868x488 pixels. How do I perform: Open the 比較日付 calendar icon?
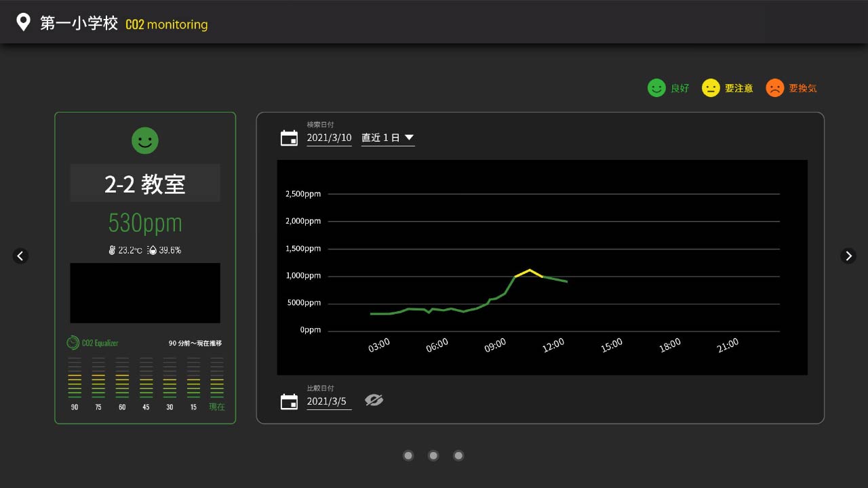click(x=290, y=401)
